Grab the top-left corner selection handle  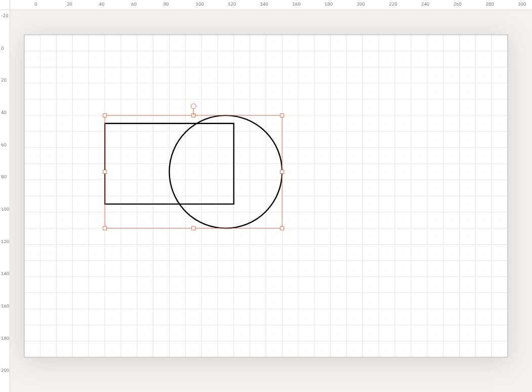click(x=105, y=115)
